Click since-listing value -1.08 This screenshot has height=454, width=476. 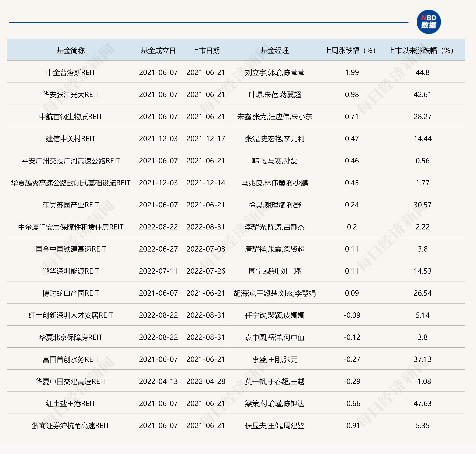pyautogui.click(x=423, y=381)
